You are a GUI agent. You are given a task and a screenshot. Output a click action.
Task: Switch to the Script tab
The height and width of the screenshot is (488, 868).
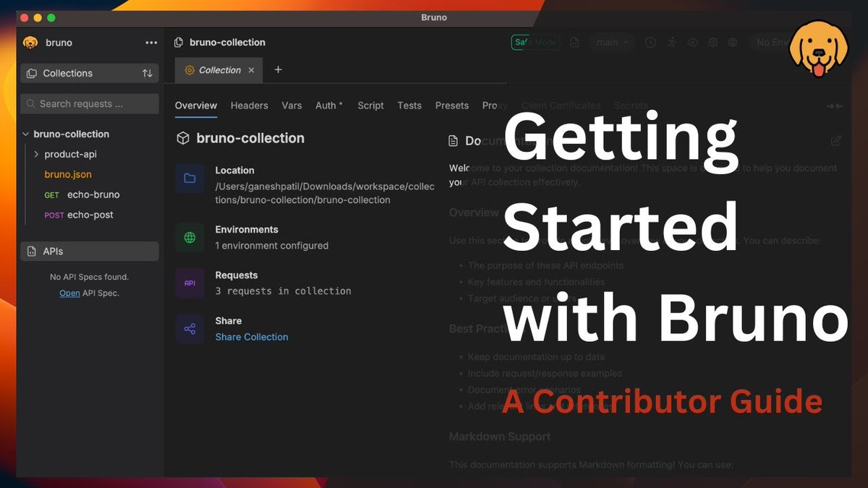point(370,106)
